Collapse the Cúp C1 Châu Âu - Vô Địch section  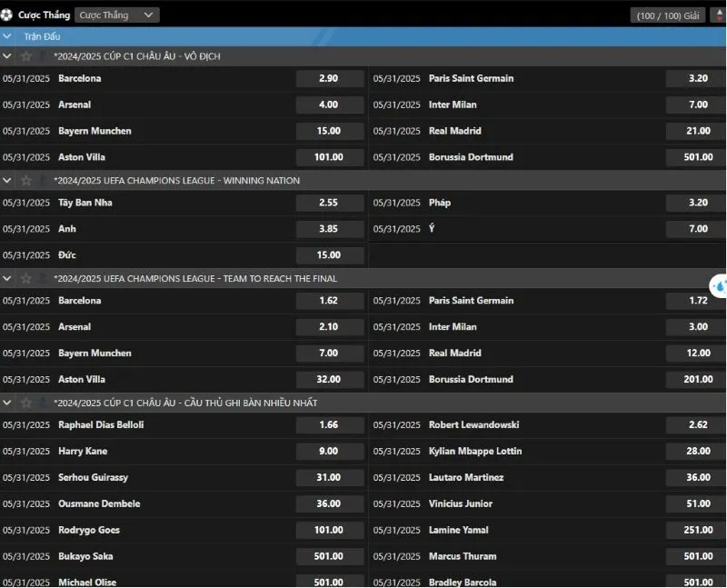click(x=8, y=56)
